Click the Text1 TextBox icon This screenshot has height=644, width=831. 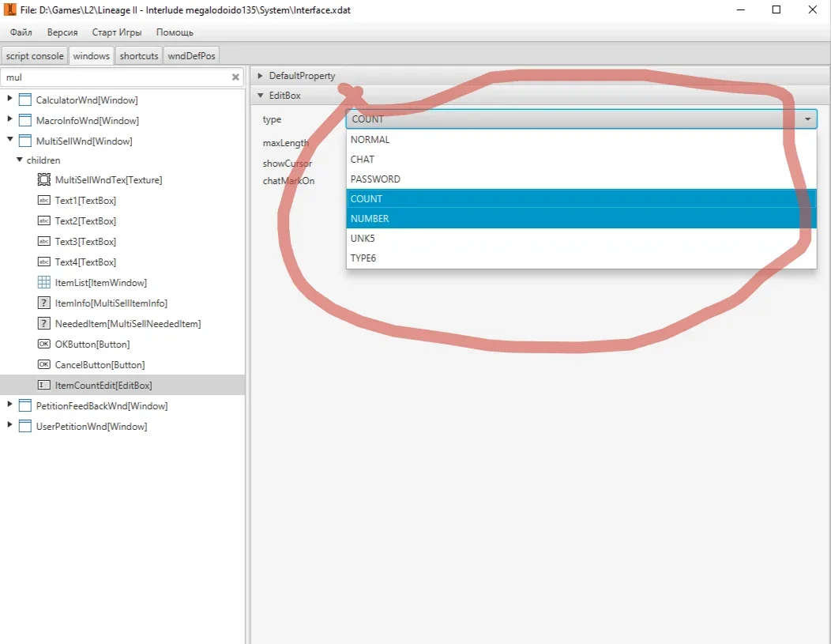point(44,201)
